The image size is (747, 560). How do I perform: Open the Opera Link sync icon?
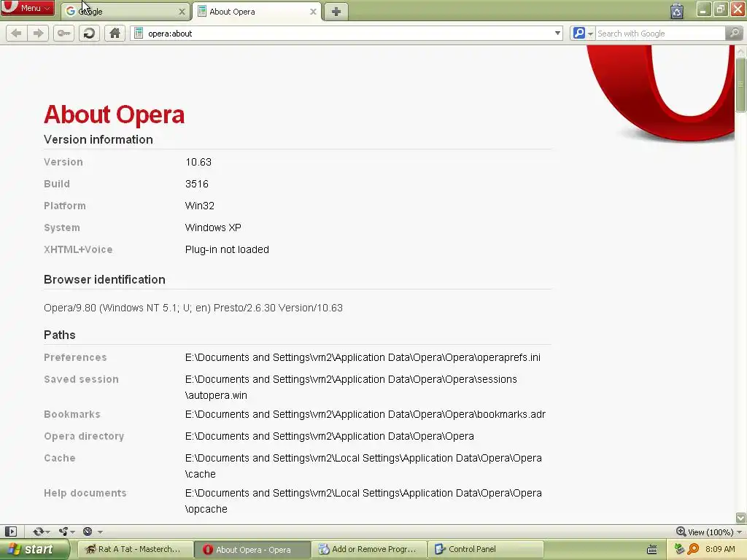click(x=38, y=532)
